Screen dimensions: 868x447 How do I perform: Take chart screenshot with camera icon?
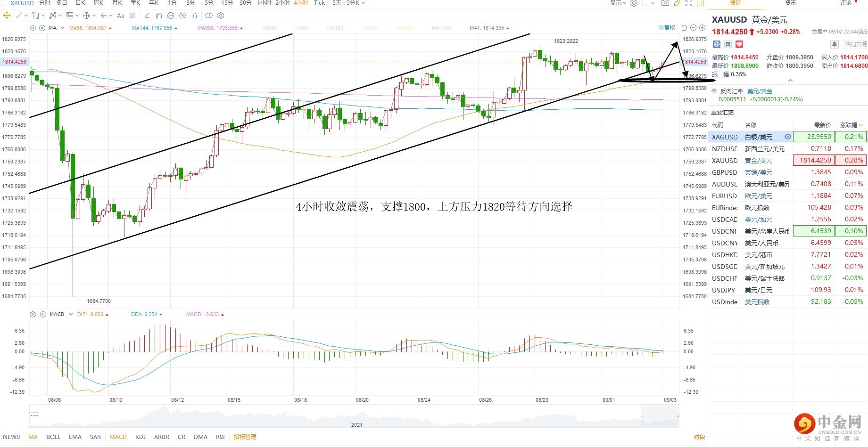click(665, 3)
